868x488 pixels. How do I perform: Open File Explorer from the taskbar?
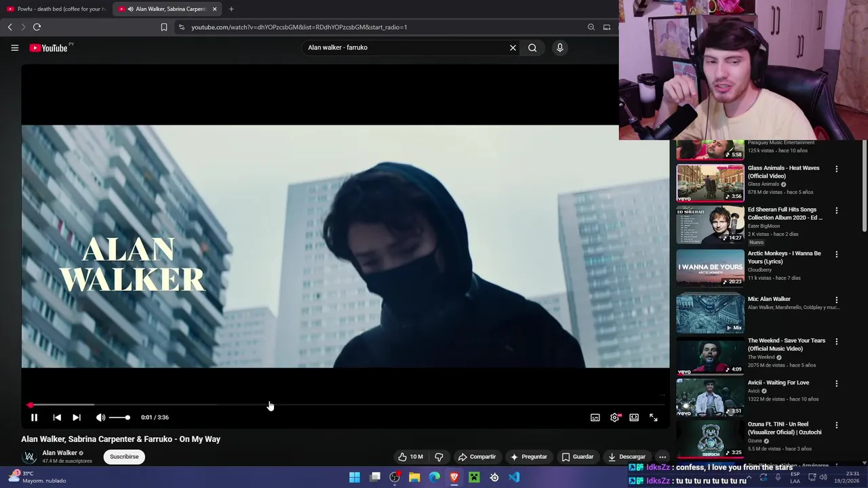pos(414,478)
